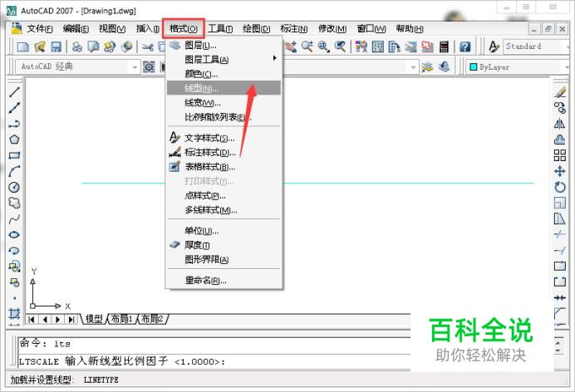This screenshot has height=392, width=575.
Task: Select the Construction Line tool
Action: click(x=14, y=108)
